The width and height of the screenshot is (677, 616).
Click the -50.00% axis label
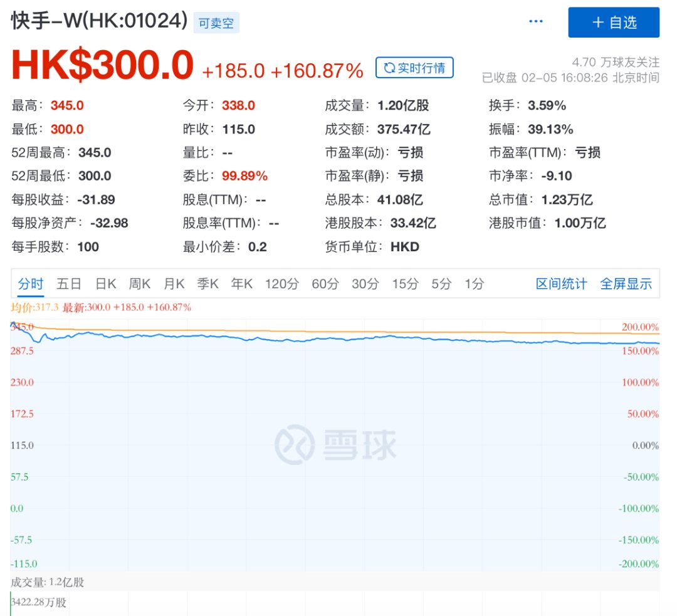point(641,476)
